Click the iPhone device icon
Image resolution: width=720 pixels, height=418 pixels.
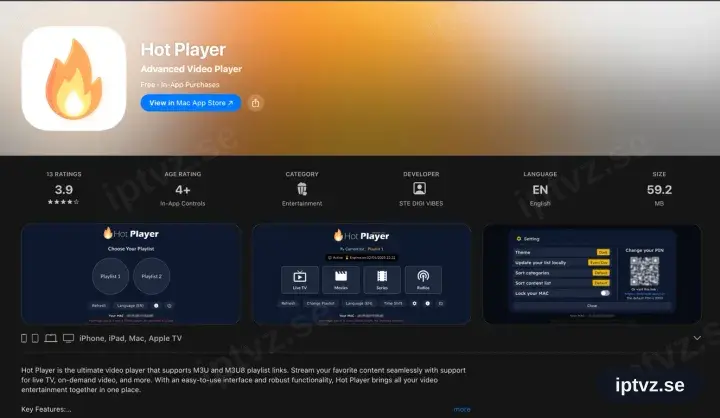coord(24,339)
